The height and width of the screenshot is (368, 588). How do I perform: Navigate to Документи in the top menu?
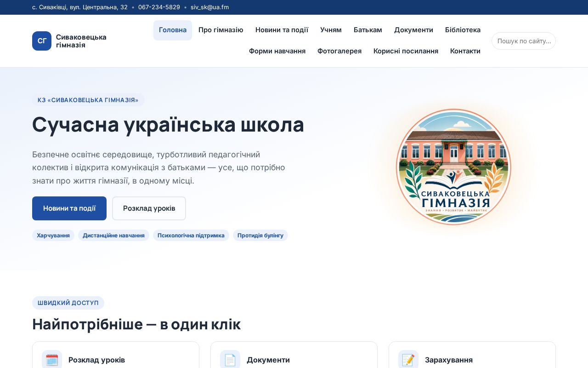414,30
